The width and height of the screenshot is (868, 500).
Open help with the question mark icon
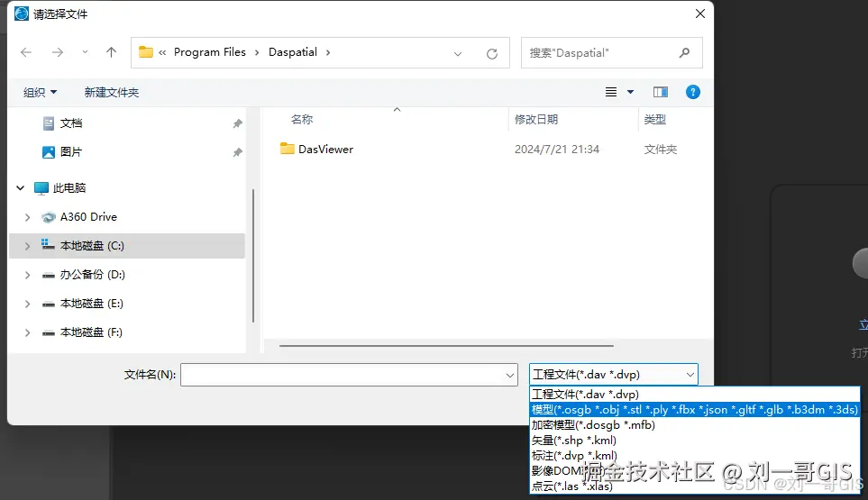(692, 92)
